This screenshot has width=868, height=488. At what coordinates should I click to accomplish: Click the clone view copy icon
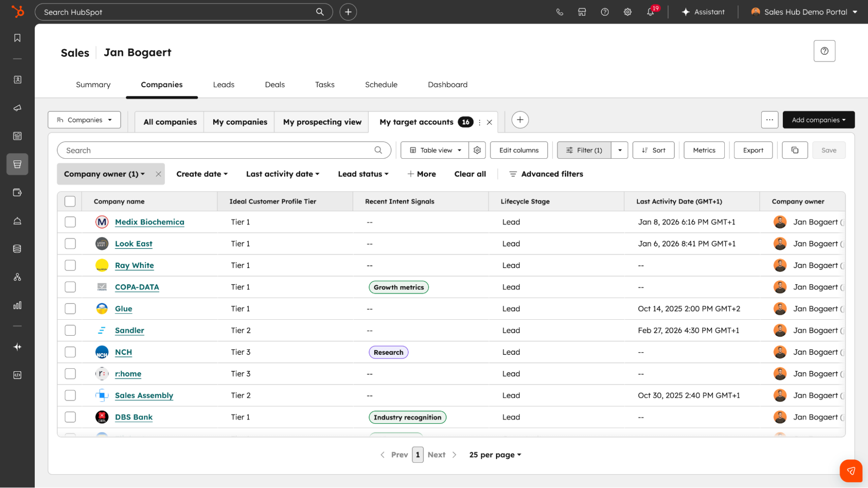click(x=795, y=151)
